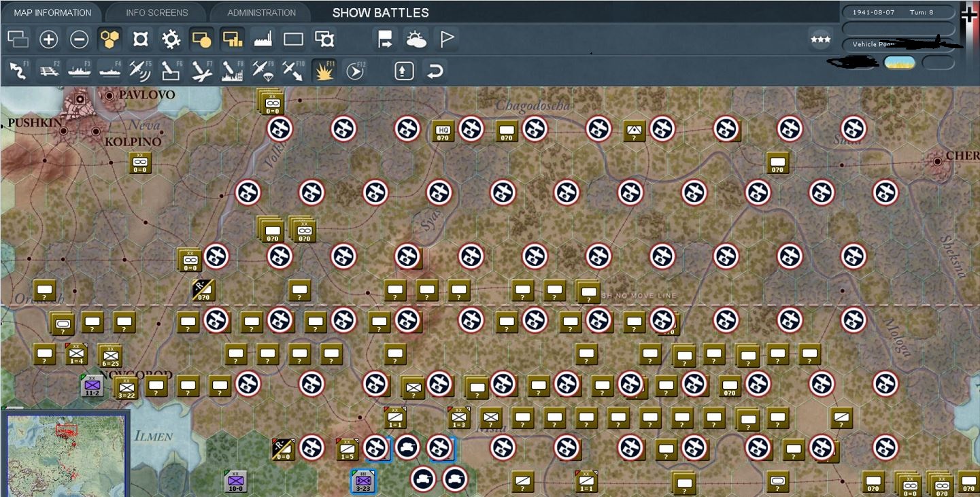Screen dimensions: 980x497
Task: Click the SHOW BATTLES mode title
Action: [381, 13]
